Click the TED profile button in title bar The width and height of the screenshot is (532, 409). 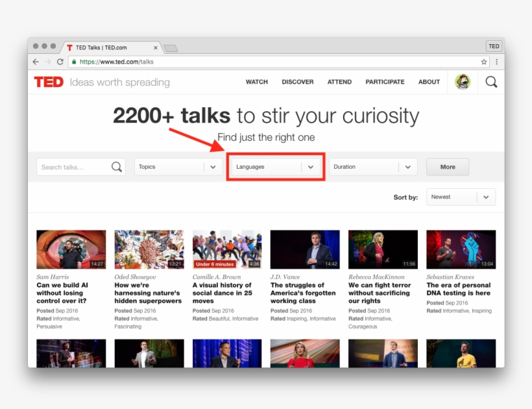pos(494,46)
